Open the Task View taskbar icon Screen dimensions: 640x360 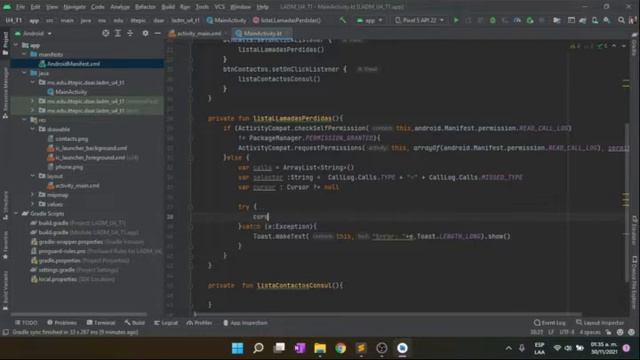(279, 348)
